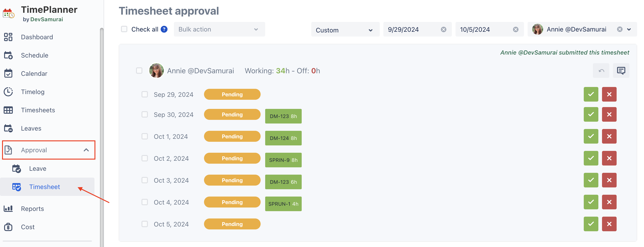
Task: Open the comment icon for Annie's timesheet
Action: click(621, 71)
